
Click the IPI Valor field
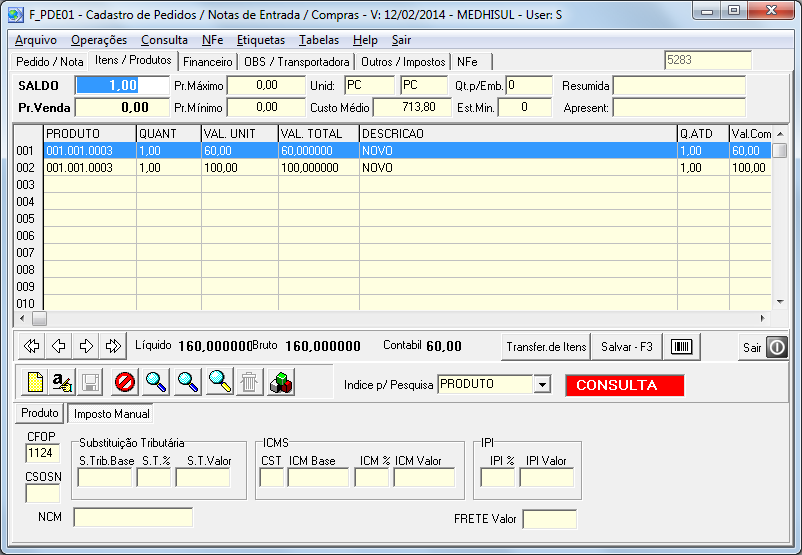pos(547,478)
